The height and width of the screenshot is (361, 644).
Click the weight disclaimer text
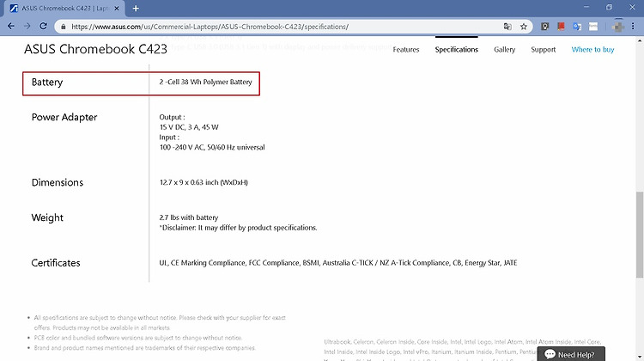coord(238,228)
